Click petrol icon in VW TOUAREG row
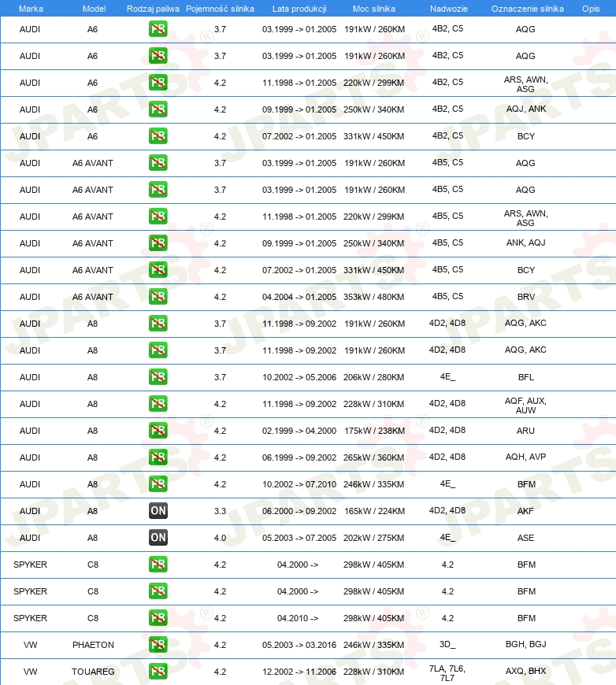616x685 pixels. [158, 671]
